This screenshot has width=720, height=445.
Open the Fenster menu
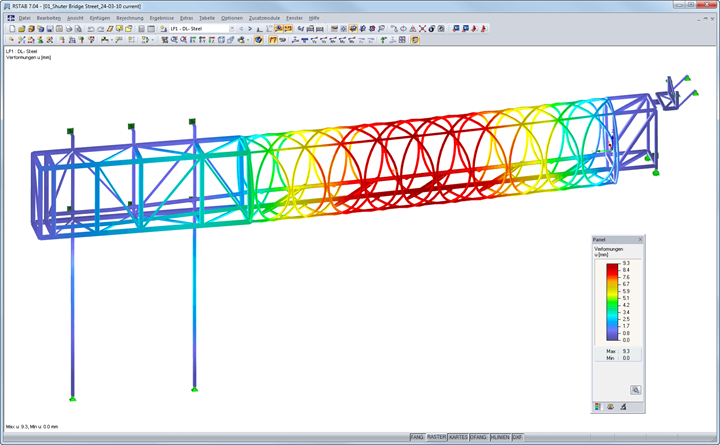294,18
